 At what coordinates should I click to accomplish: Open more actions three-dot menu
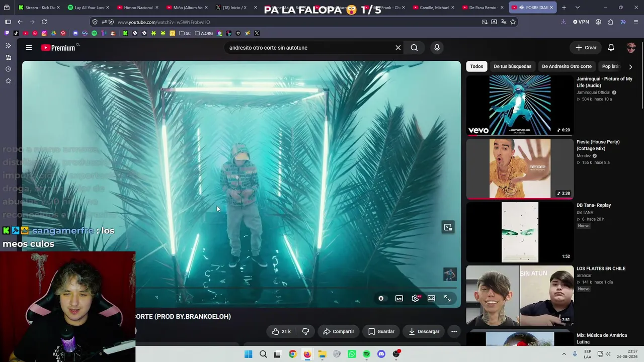(454, 331)
